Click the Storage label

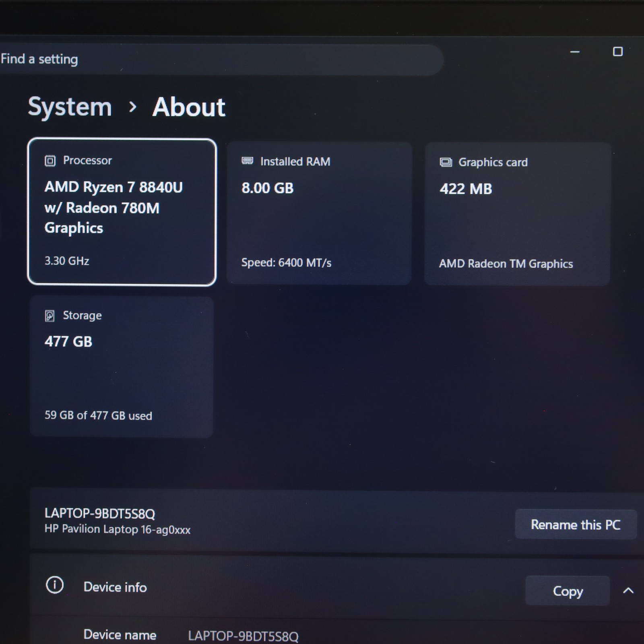82,316
